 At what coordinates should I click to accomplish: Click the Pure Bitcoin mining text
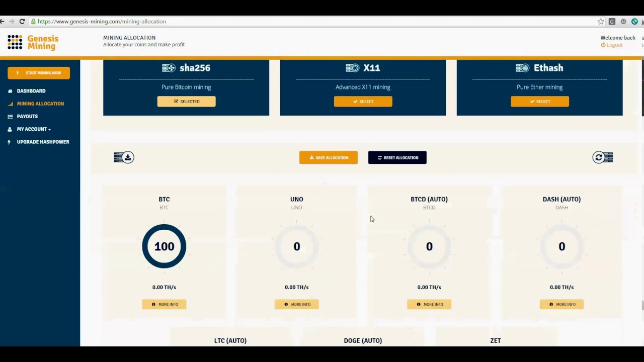186,87
